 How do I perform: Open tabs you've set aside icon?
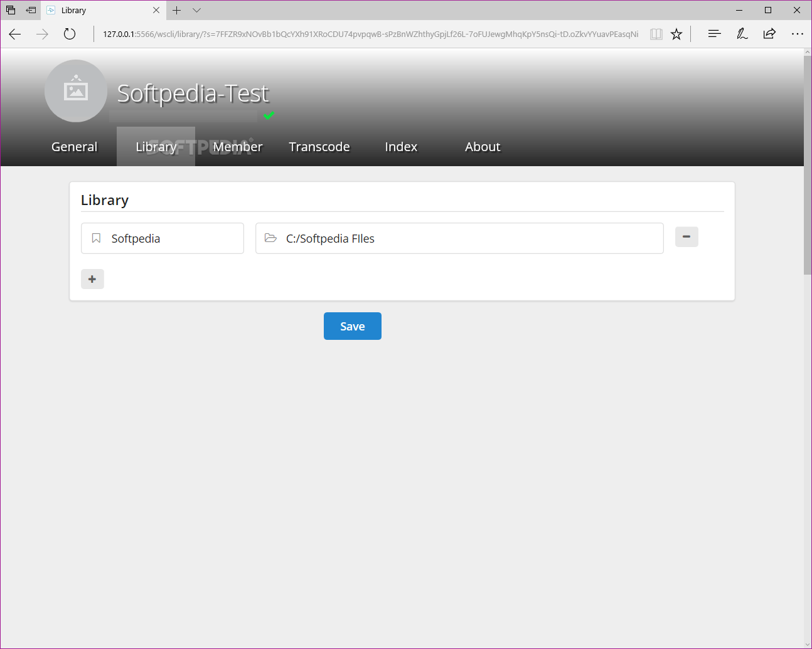(11, 10)
